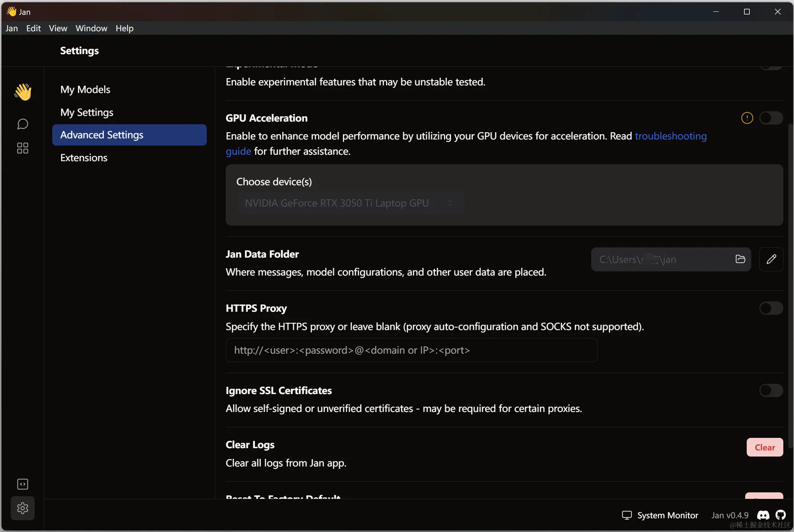This screenshot has height=532, width=794.
Task: Click the GPU Acceleration heading
Action: pyautogui.click(x=267, y=118)
